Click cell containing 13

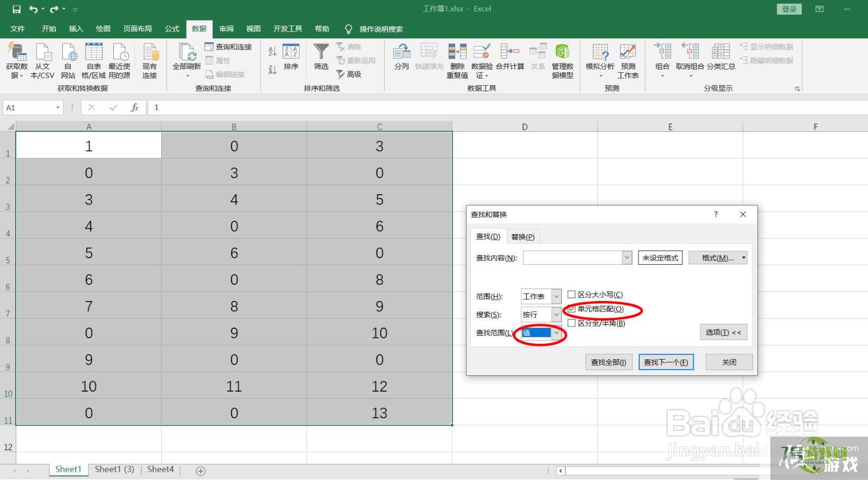pos(379,413)
